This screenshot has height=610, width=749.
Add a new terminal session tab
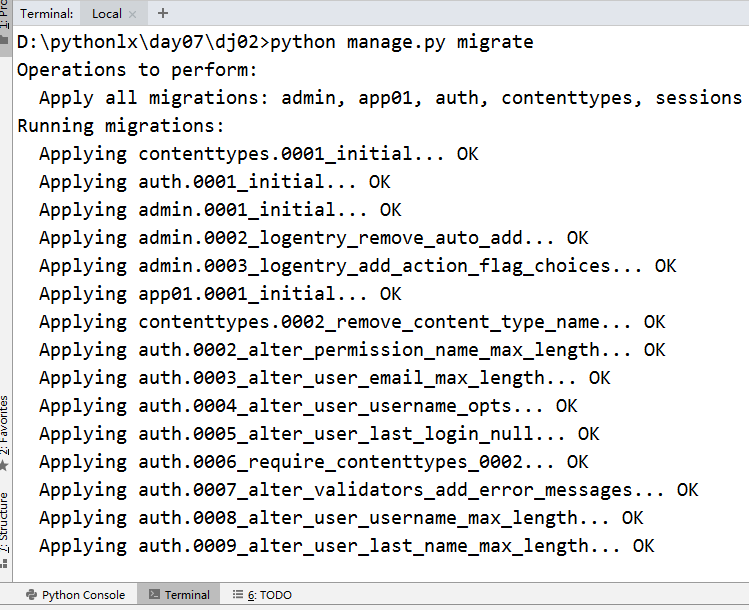pos(163,13)
